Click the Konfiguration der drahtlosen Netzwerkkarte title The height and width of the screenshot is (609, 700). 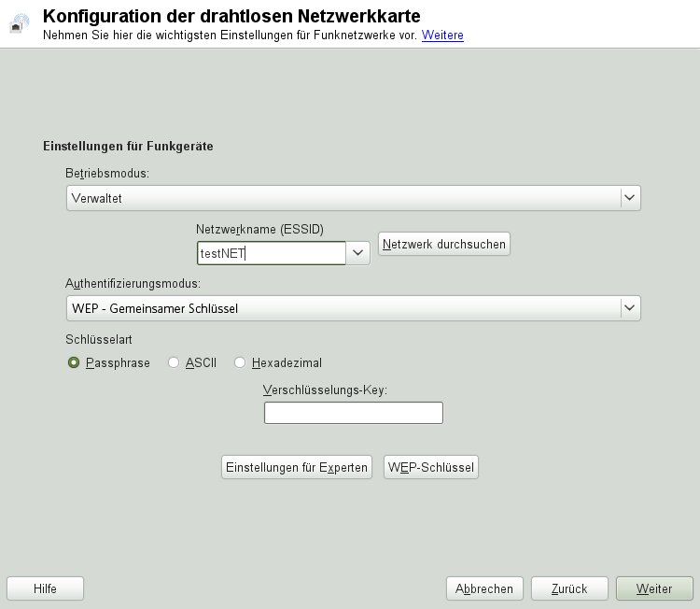tap(231, 16)
